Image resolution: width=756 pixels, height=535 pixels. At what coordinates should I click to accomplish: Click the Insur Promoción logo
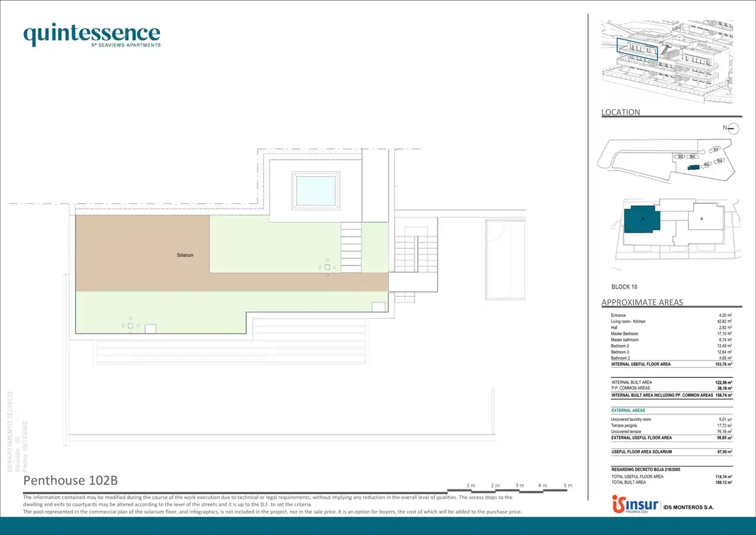point(635,505)
